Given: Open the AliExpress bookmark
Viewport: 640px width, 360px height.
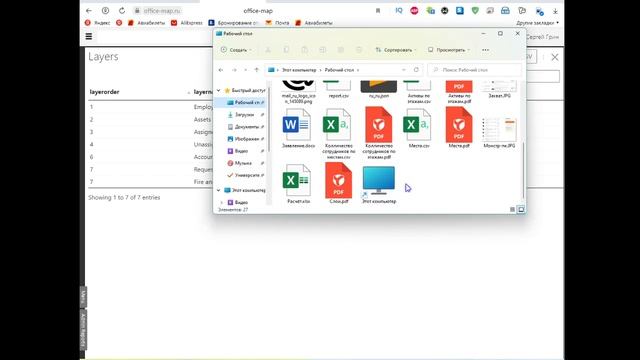Looking at the screenshot, I should pyautogui.click(x=187, y=23).
